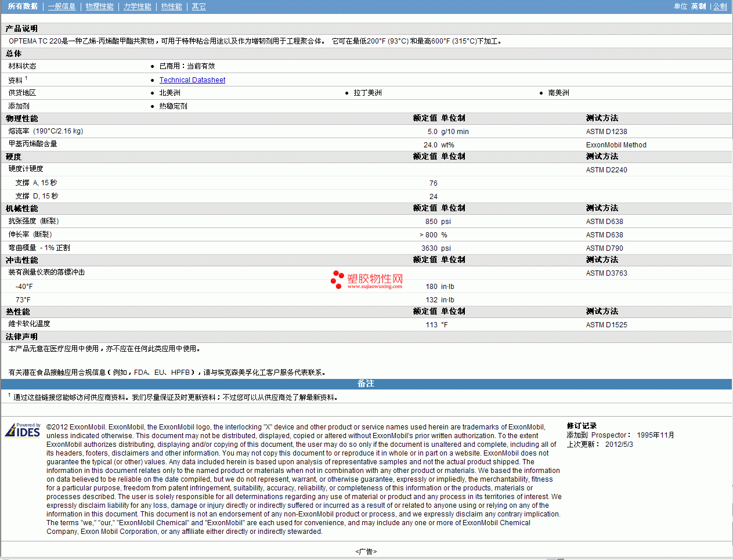Viewport: 733px width, 560px height.
Task: Click the <广告> placeholder text
Action: (x=366, y=552)
